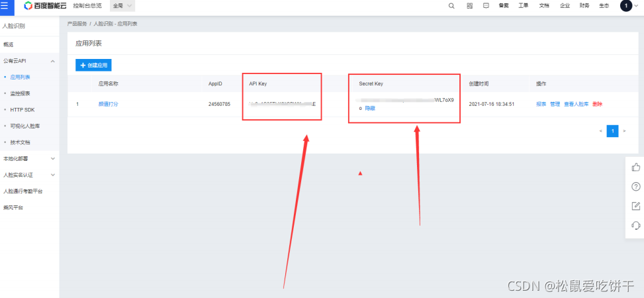Click the API Key column header
The width and height of the screenshot is (644, 298).
click(258, 83)
